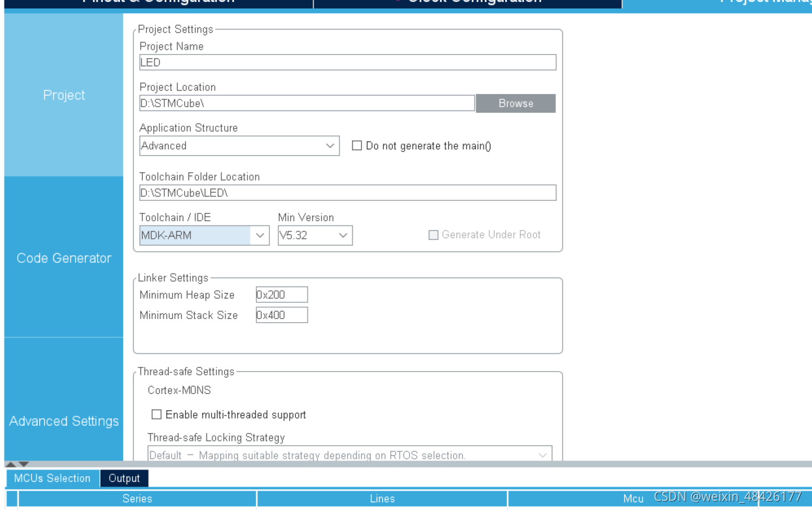Screen dimensions: 812x510
Task: Edit Minimum Heap Size value
Action: point(281,294)
